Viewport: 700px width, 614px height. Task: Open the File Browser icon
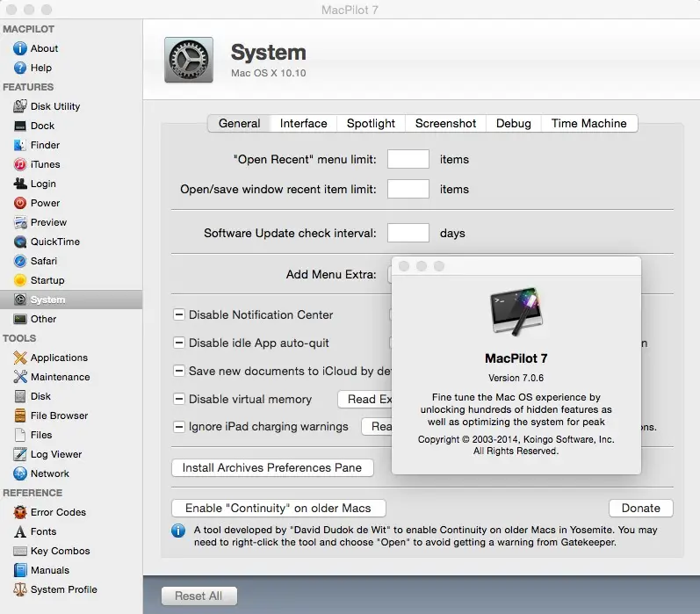coord(19,415)
